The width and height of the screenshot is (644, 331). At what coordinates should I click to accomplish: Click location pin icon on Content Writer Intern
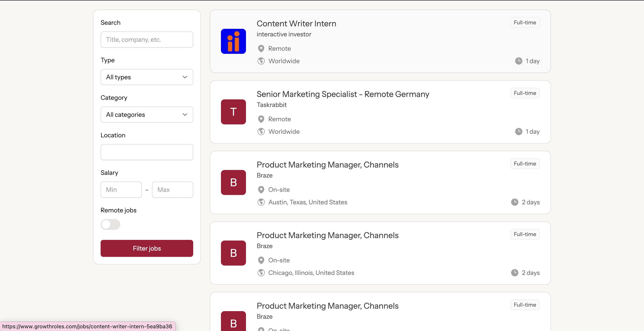pos(261,48)
